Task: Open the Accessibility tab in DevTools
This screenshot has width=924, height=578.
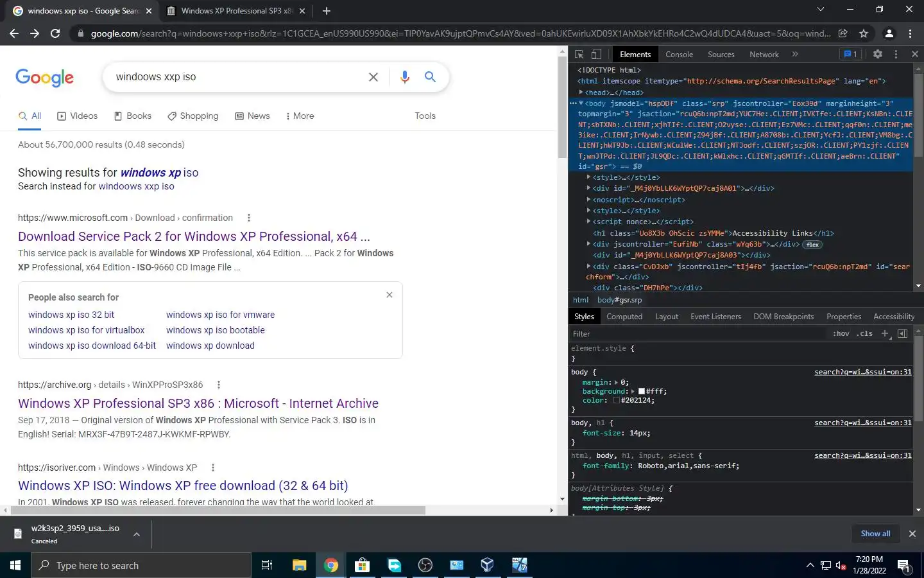Action: 894,317
